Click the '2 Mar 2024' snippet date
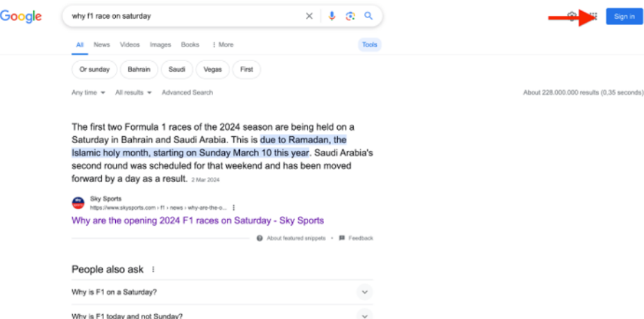Image resolution: width=644 pixels, height=319 pixels. tap(205, 180)
